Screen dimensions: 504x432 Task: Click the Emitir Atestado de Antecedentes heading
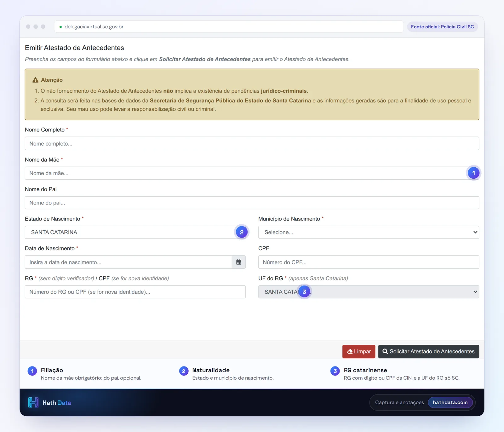point(74,48)
